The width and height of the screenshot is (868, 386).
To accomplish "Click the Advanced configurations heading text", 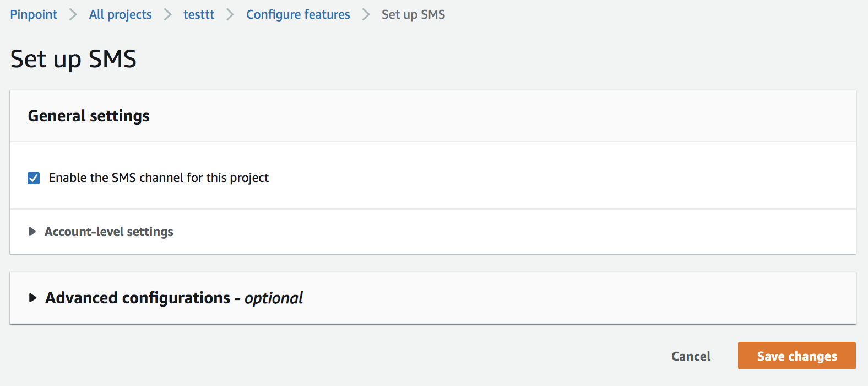I will pos(138,298).
